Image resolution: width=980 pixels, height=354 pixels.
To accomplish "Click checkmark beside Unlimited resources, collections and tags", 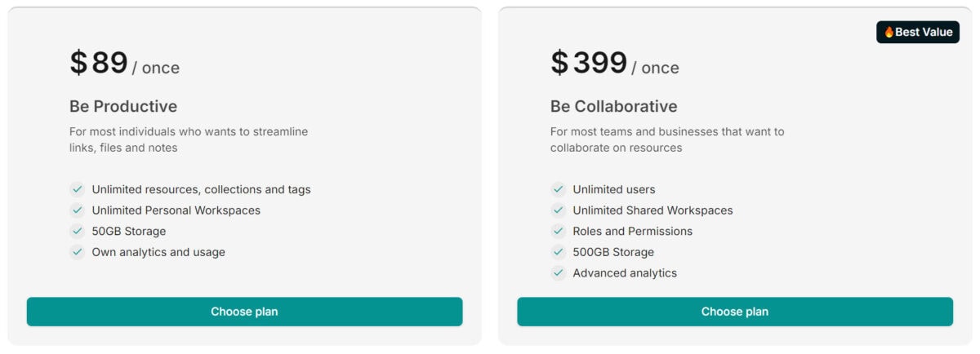I will click(x=78, y=189).
